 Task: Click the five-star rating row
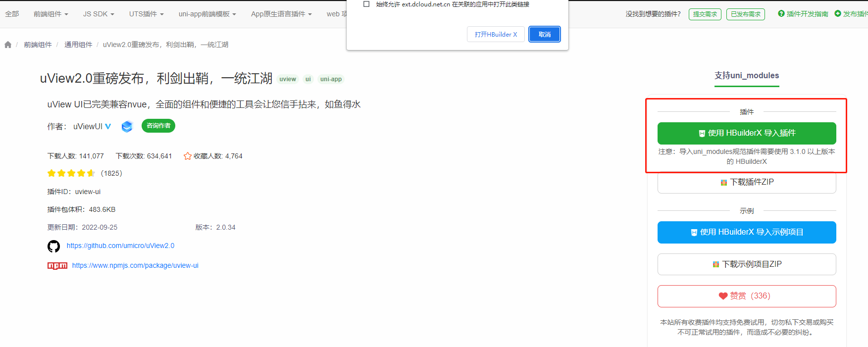point(71,173)
